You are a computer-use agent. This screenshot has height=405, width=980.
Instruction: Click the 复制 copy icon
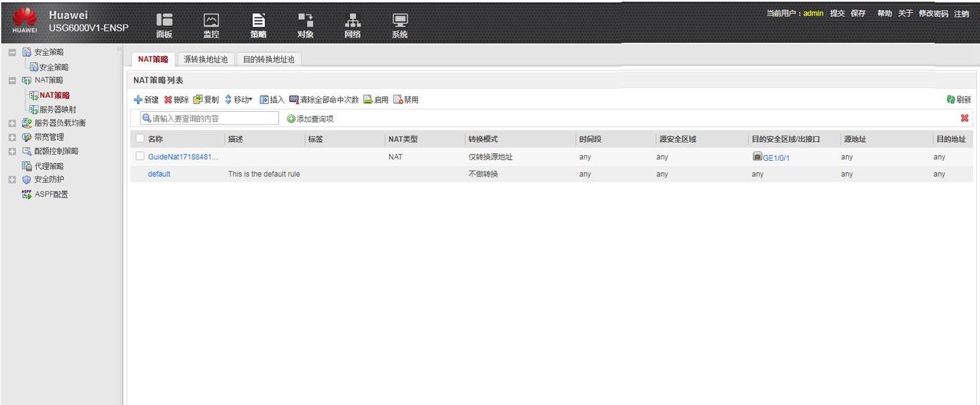(198, 100)
